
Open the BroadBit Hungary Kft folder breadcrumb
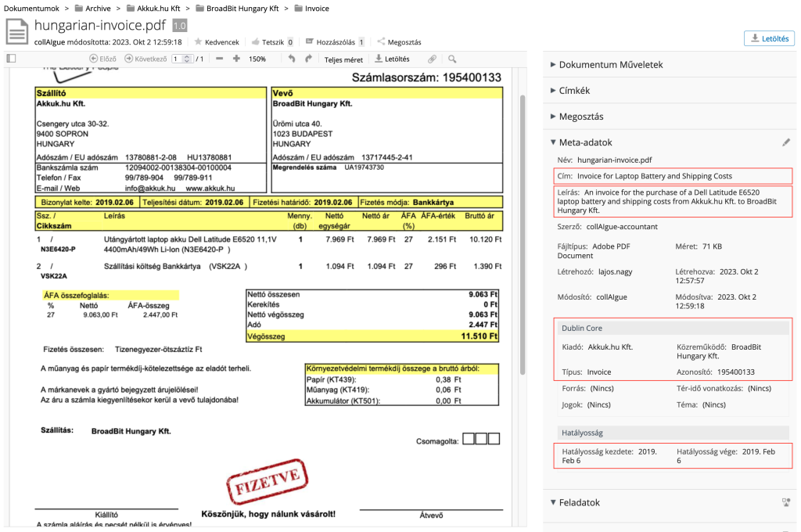[238, 8]
